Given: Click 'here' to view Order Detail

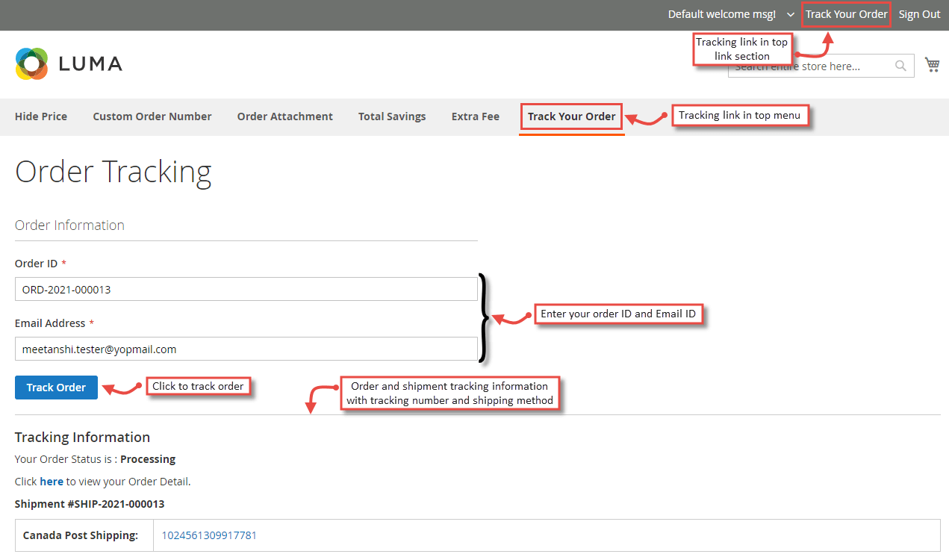Looking at the screenshot, I should pos(52,481).
